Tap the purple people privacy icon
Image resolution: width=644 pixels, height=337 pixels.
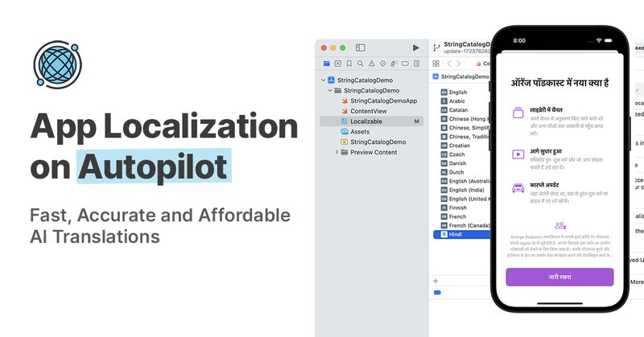[x=560, y=225]
